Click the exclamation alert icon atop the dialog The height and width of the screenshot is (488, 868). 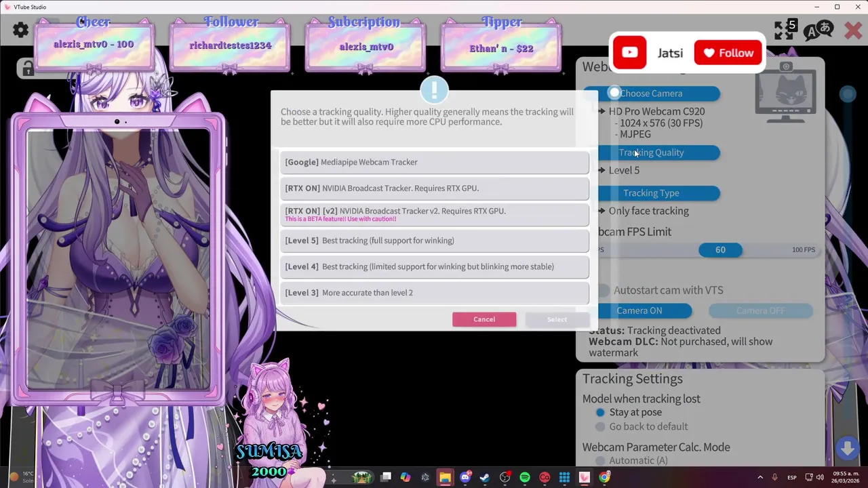pos(434,89)
